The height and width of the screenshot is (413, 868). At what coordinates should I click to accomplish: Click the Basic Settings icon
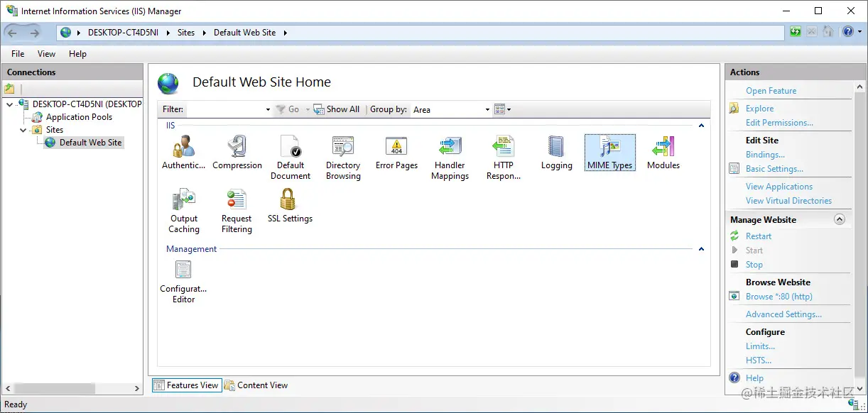[x=734, y=169]
